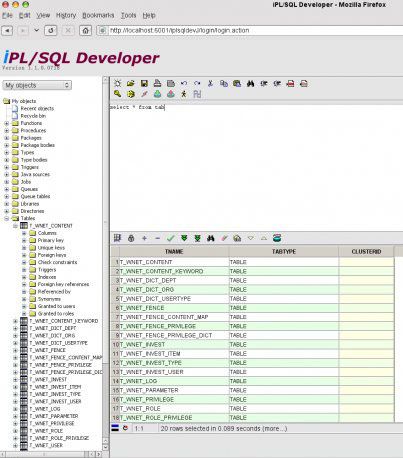Click the binoculars Query by example icon
The width and height of the screenshot is (403, 458).
(211, 238)
